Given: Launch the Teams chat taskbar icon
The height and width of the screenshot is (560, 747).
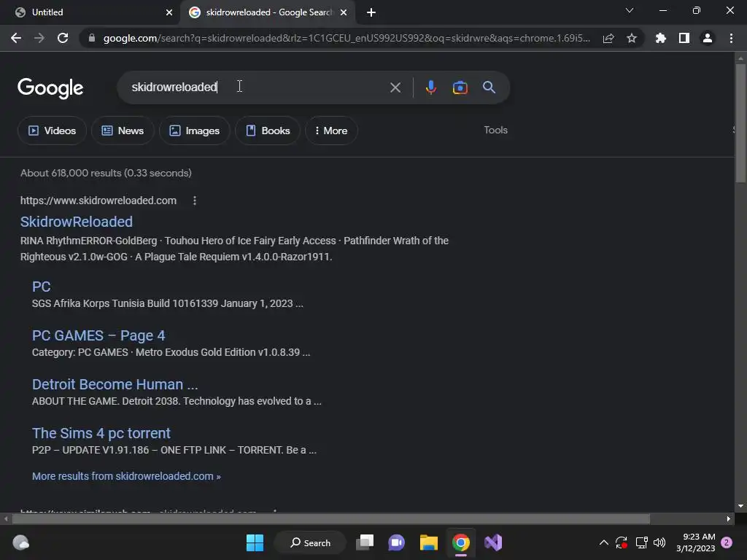Looking at the screenshot, I should pyautogui.click(x=396, y=542).
